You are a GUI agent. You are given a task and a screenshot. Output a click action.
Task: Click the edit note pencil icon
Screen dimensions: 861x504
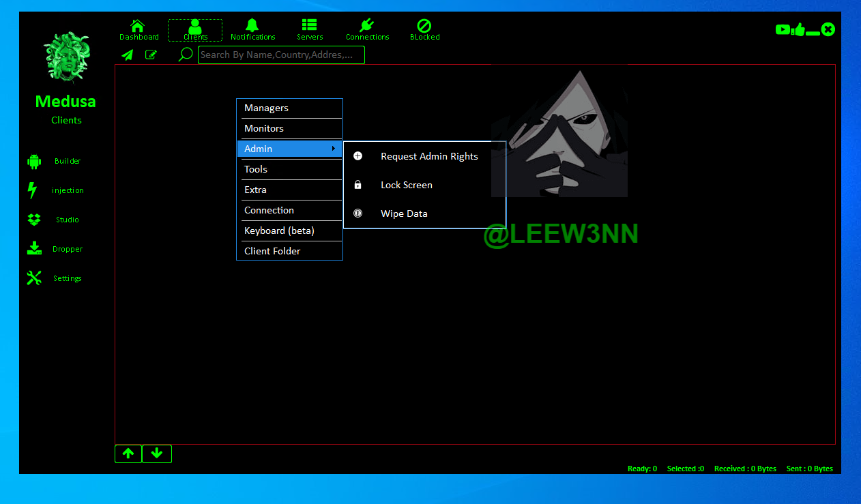(x=151, y=55)
